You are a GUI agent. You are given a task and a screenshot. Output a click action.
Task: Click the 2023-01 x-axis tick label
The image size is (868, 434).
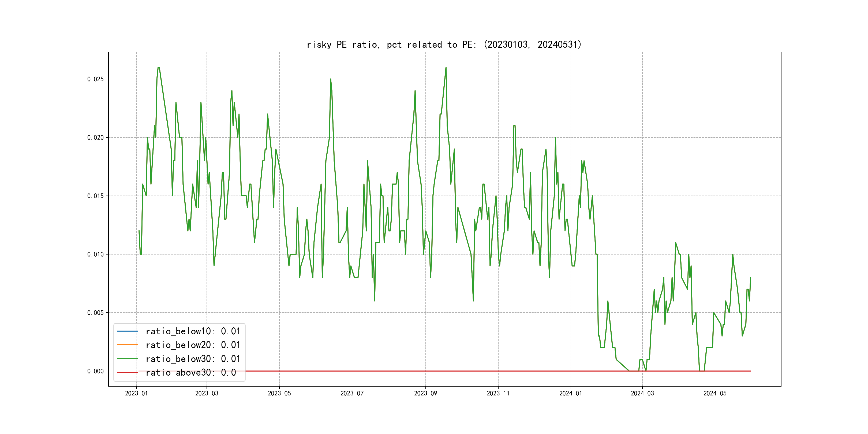tap(136, 393)
